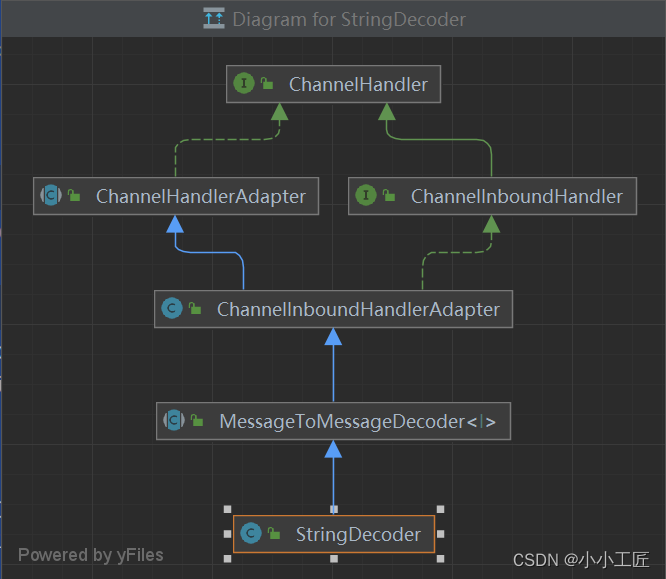
Task: Click the top-left resize handle of StringDecoder
Action: [x=226, y=508]
